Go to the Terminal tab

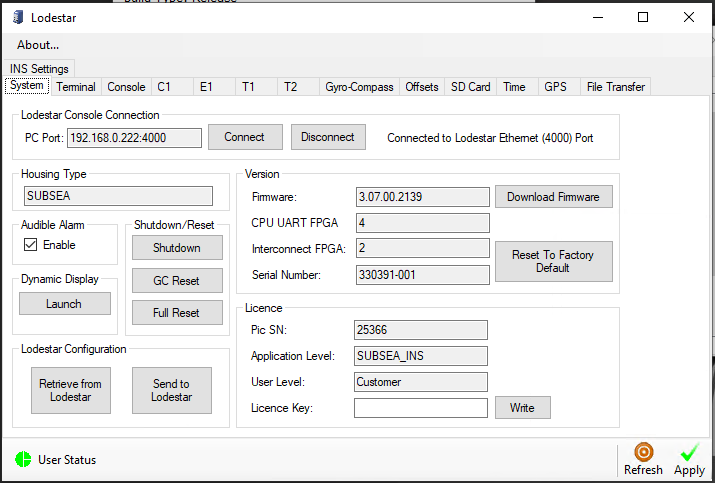(76, 87)
